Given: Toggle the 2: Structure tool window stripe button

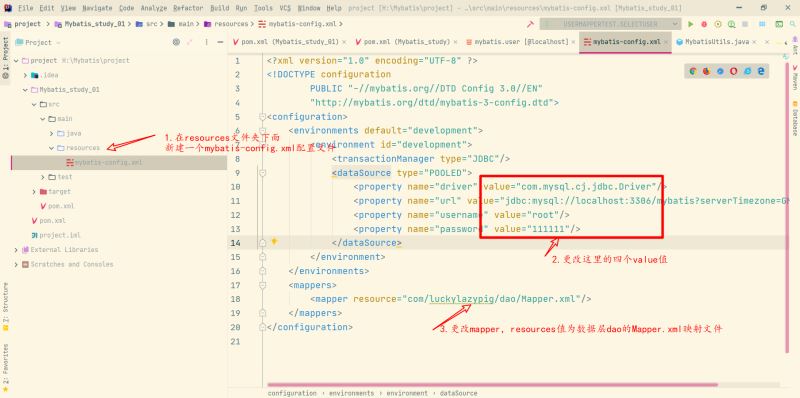Looking at the screenshot, I should (6, 307).
